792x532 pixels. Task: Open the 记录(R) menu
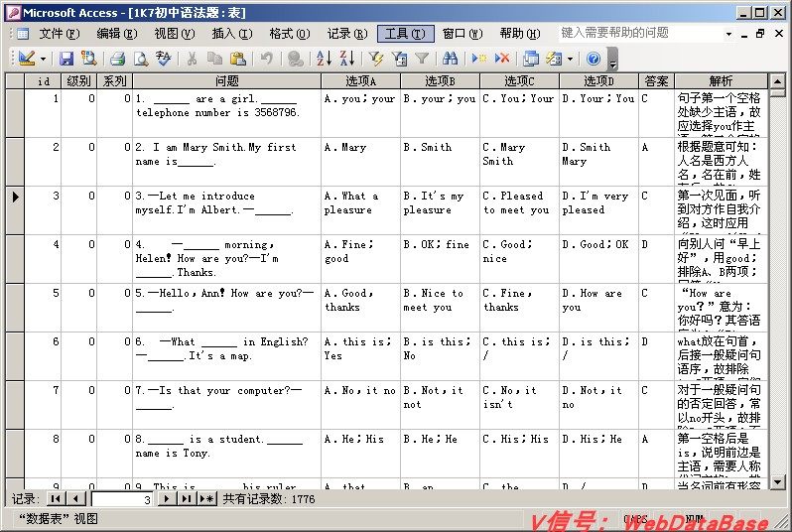coord(347,34)
